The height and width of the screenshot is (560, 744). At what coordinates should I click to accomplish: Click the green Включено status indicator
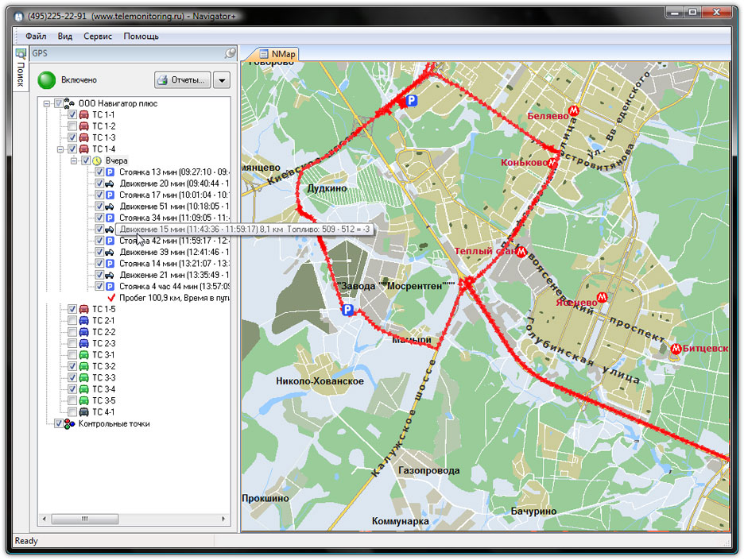coord(46,80)
